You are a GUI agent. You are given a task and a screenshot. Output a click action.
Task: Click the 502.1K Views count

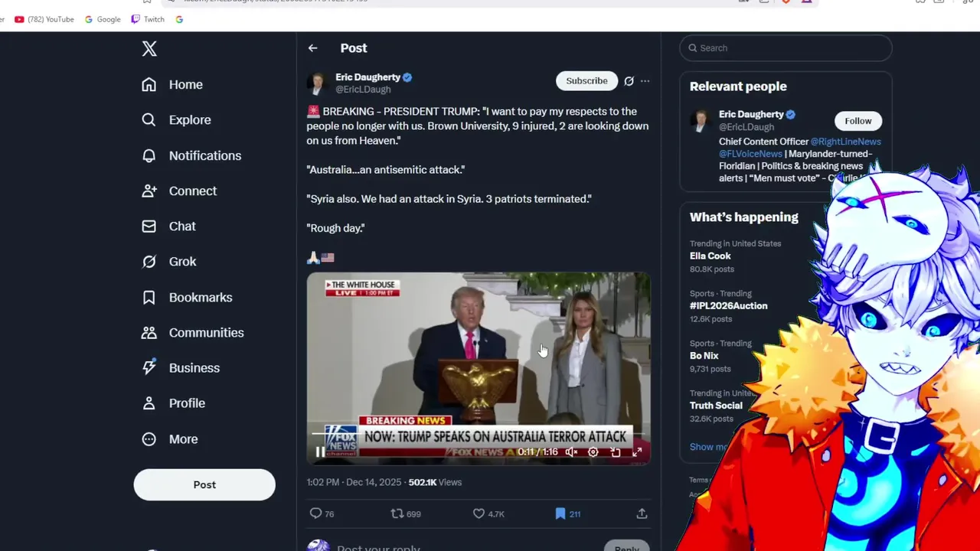pyautogui.click(x=435, y=482)
